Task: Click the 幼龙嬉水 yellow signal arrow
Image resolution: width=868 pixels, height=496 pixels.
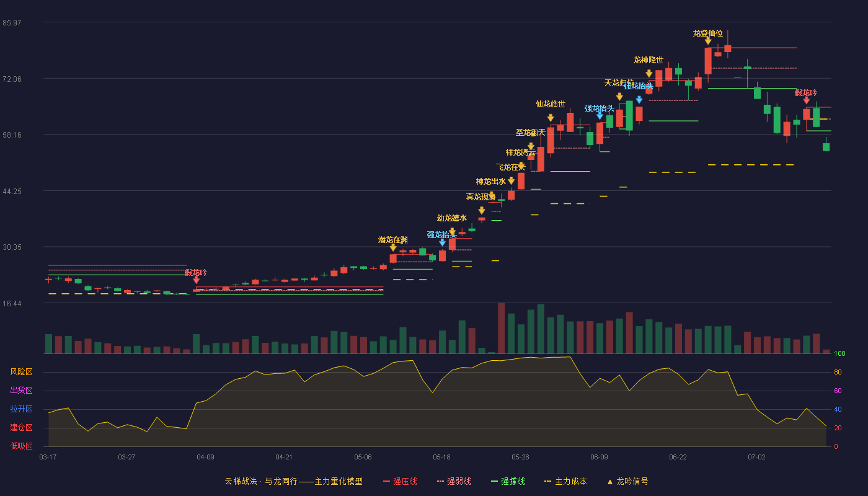Action: pos(452,232)
